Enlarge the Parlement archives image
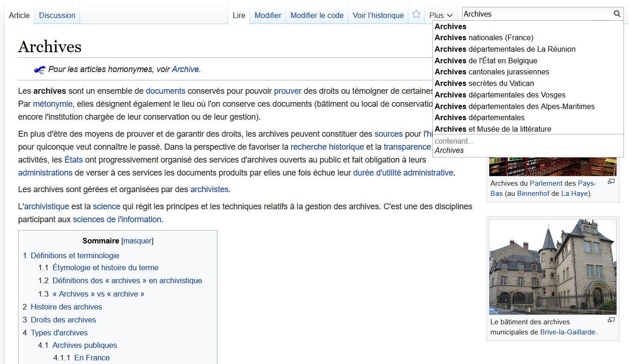Viewport: 629px width, 364px height. pos(611,182)
